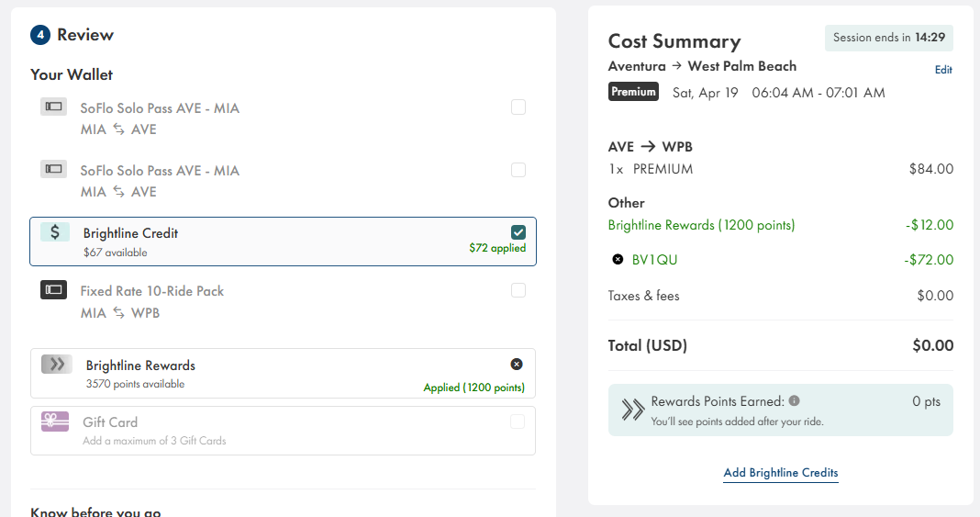This screenshot has width=980, height=517.
Task: Click the Premium fare badge
Action: pos(633,92)
